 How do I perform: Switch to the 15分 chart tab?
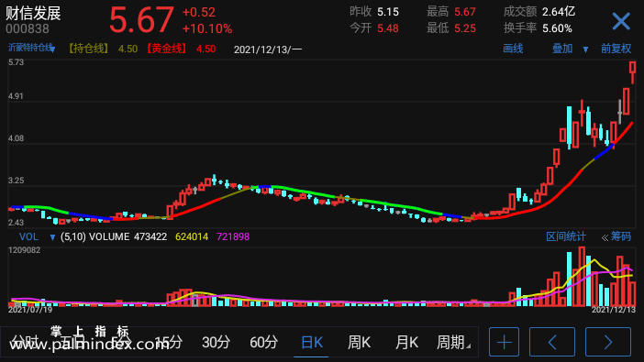pyautogui.click(x=169, y=342)
